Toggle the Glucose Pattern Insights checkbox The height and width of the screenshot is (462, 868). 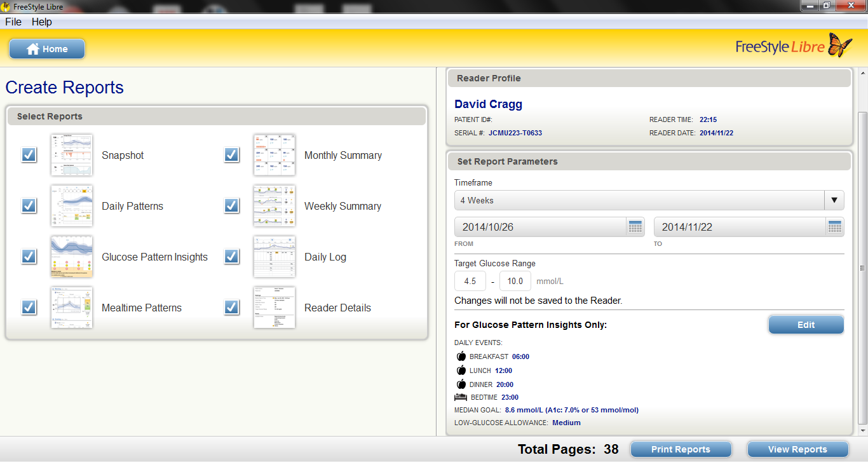[29, 257]
